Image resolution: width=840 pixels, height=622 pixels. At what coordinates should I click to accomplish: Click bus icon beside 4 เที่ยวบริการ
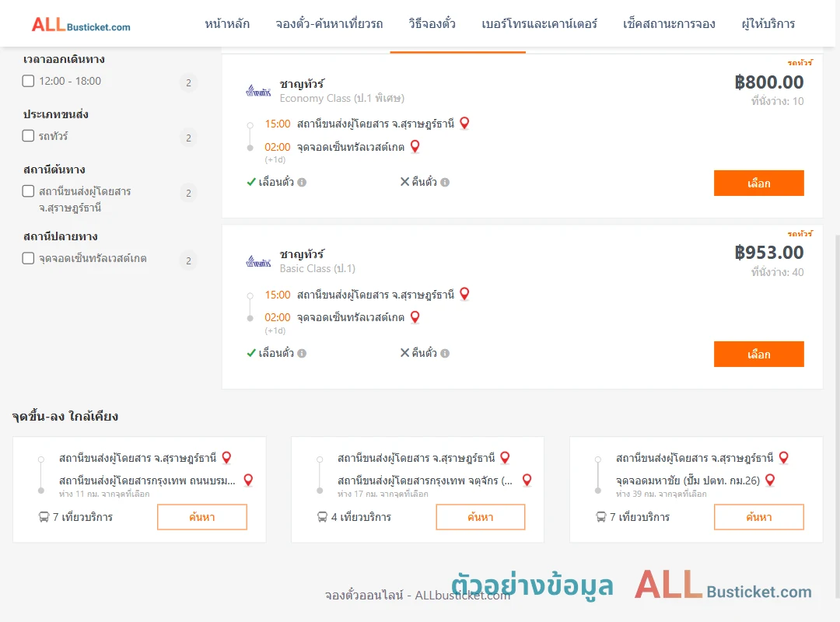[x=323, y=517]
